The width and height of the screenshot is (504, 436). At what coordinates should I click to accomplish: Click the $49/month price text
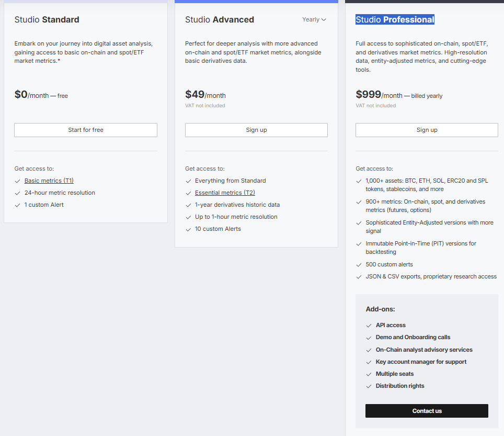click(x=205, y=95)
